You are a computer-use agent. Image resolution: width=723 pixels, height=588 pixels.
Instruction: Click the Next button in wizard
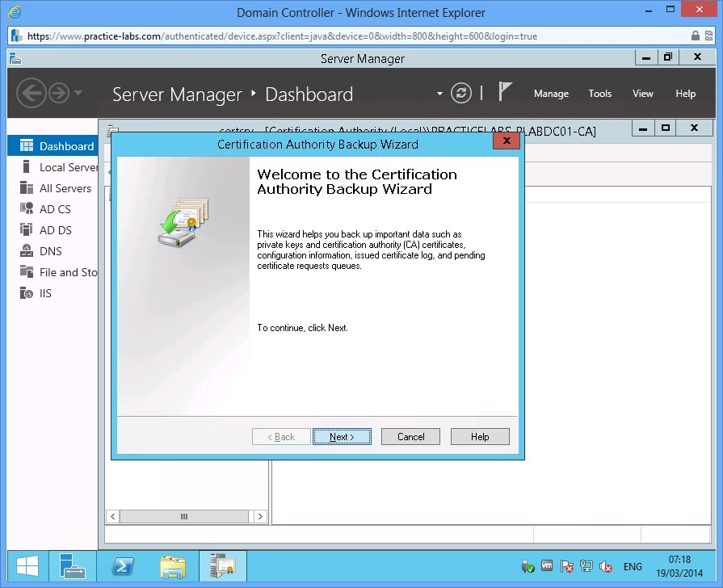[342, 437]
